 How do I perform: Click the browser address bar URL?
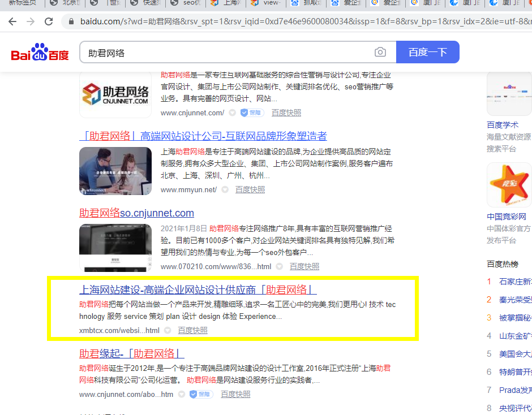tap(306, 21)
